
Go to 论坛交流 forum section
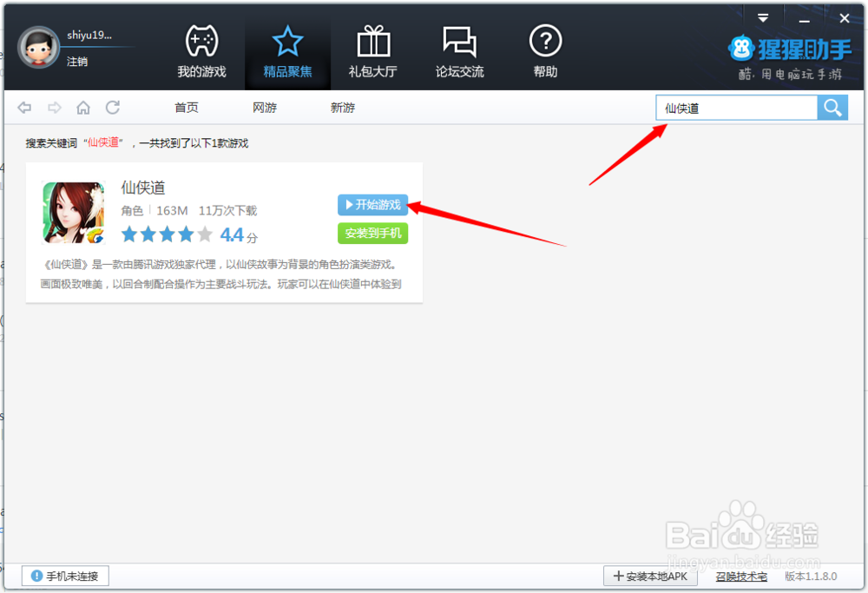point(459,51)
